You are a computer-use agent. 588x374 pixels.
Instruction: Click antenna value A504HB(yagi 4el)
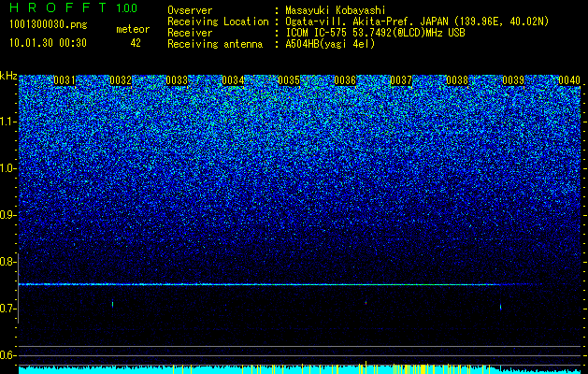pos(330,44)
